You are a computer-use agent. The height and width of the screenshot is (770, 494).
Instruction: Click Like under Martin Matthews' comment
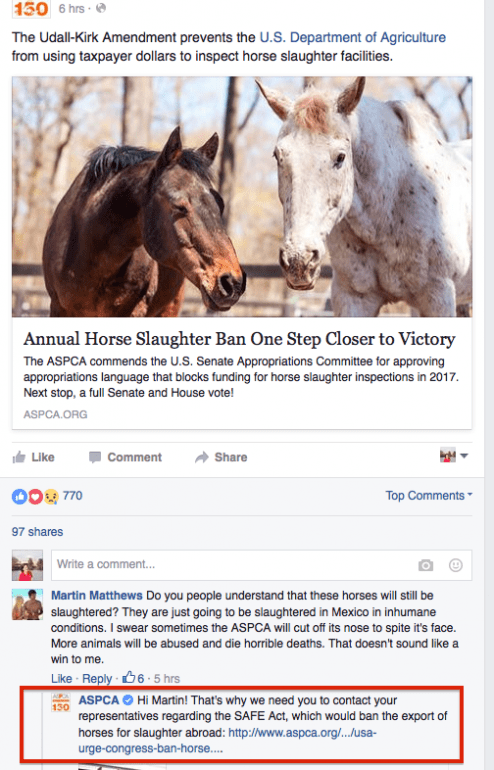pos(61,678)
